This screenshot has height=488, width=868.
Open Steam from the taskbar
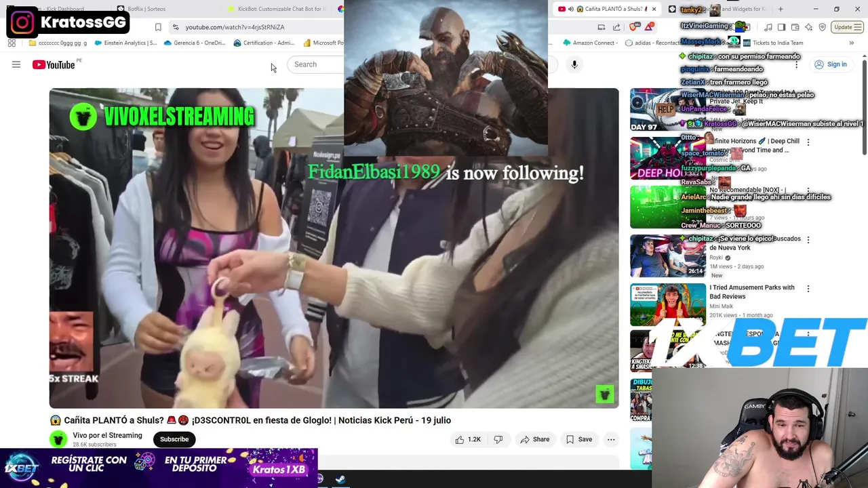pos(340,479)
